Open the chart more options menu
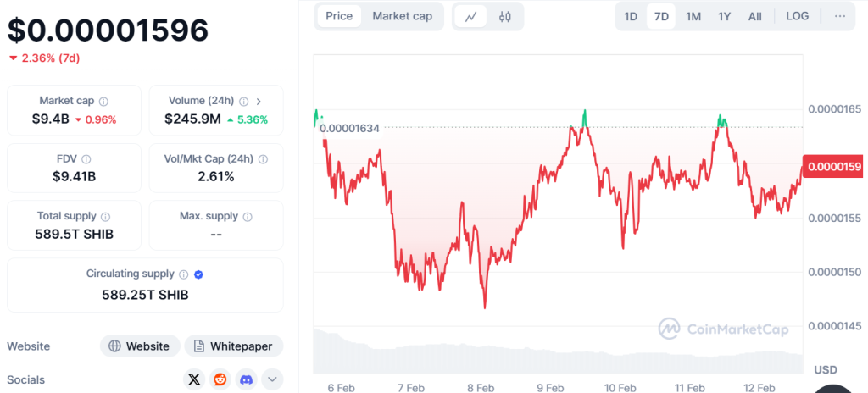The image size is (868, 393). pyautogui.click(x=839, y=16)
